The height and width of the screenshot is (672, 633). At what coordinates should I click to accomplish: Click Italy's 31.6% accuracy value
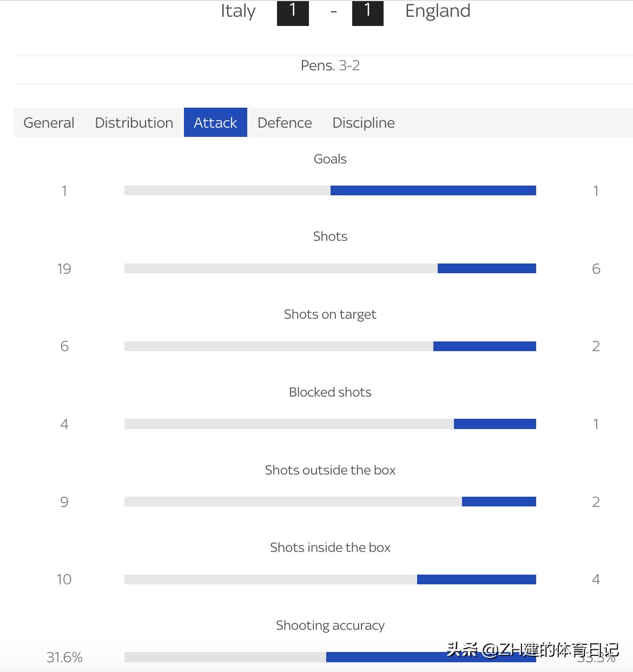point(64,657)
